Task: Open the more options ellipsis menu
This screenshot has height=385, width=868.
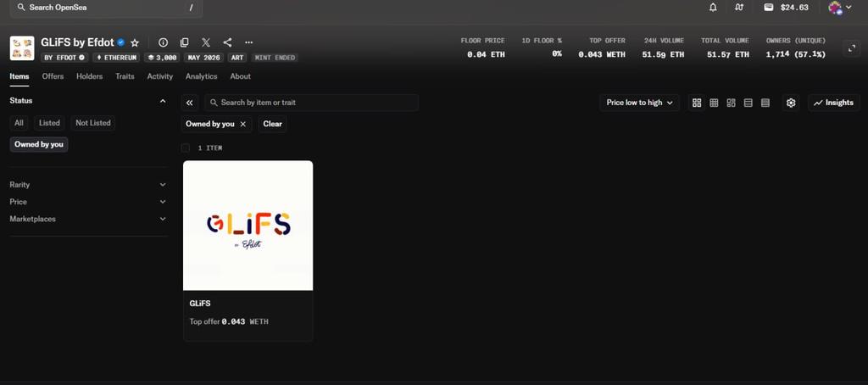Action: coord(249,42)
